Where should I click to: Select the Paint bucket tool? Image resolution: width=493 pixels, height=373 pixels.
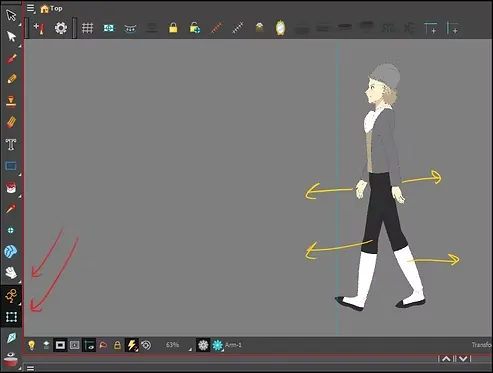click(11, 188)
